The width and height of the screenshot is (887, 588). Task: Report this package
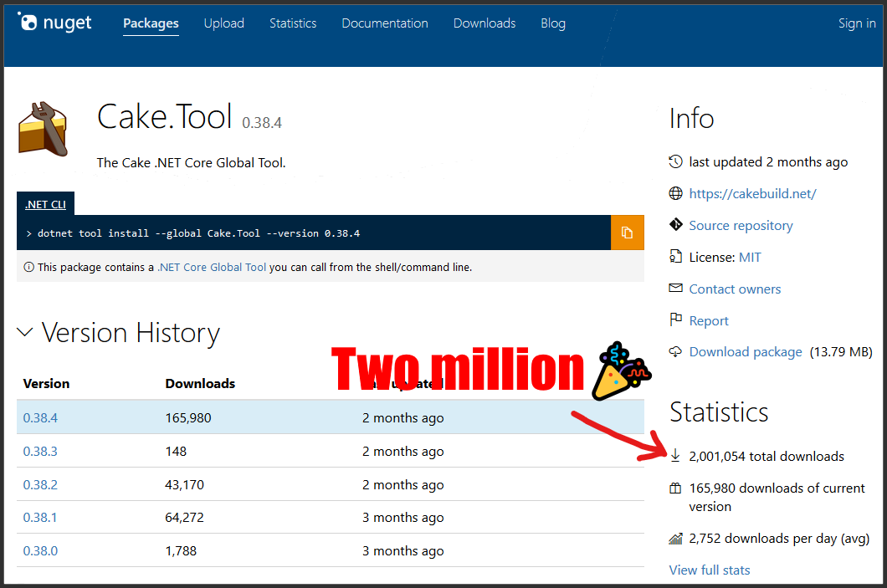[709, 320]
